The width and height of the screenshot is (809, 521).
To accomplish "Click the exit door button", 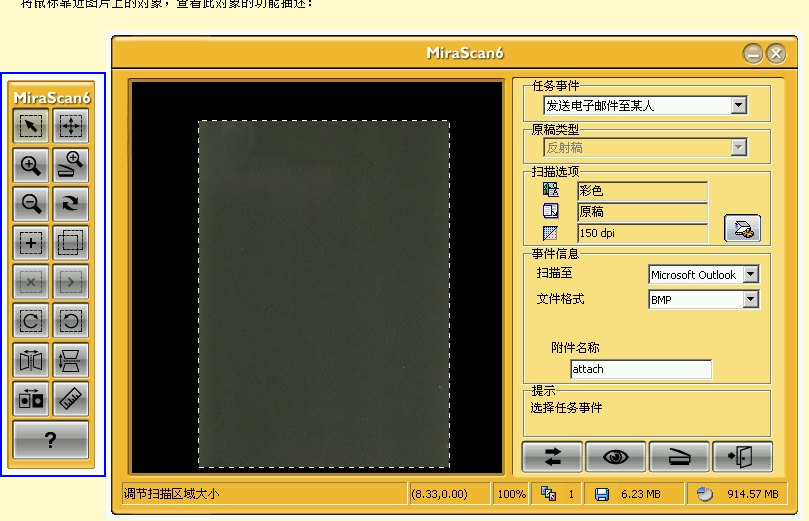I will coord(742,457).
